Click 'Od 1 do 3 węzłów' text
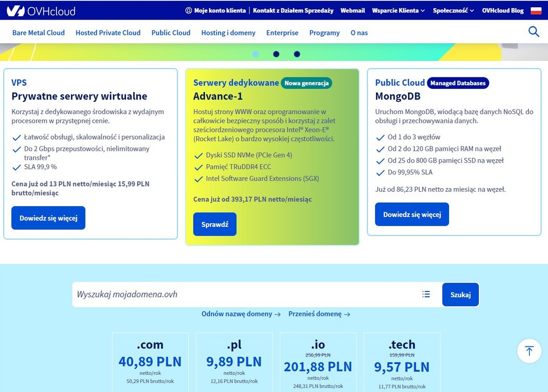 414,137
